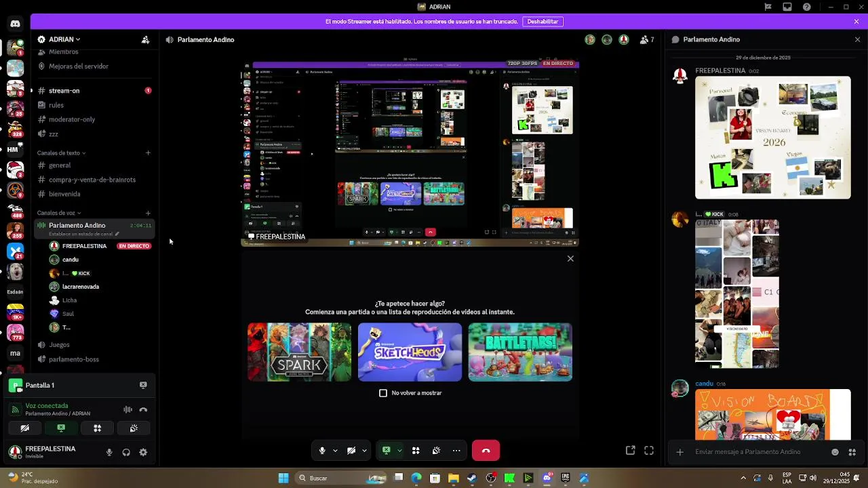
Task: Open user settings gear icon
Action: click(x=143, y=452)
